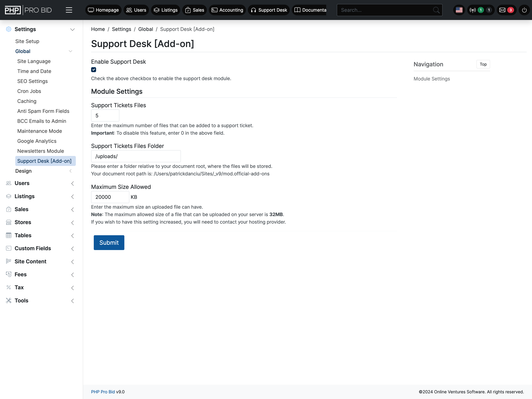This screenshot has width=532, height=399.
Task: Collapse the Global submenu chevron
Action: 70,51
